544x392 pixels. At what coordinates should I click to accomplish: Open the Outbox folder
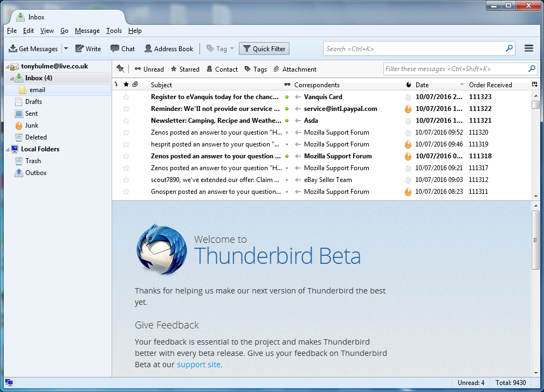click(36, 173)
